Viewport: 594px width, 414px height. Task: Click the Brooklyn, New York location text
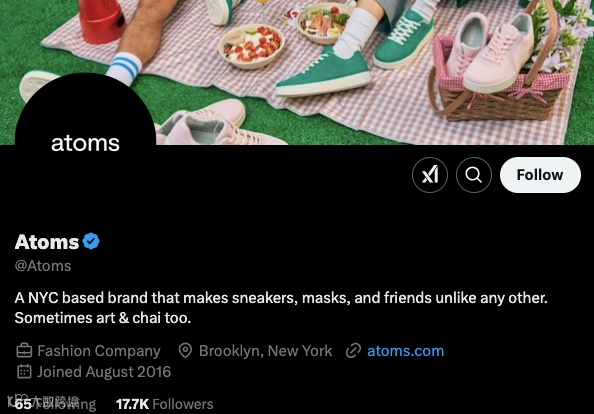click(x=266, y=351)
